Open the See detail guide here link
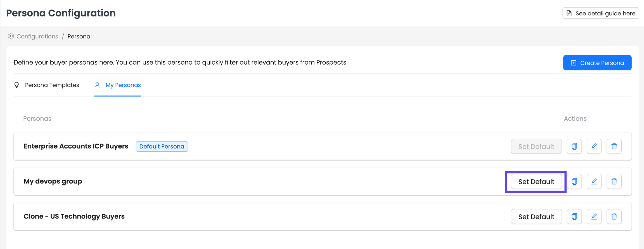Viewport: 644px width, 249px height. point(601,13)
